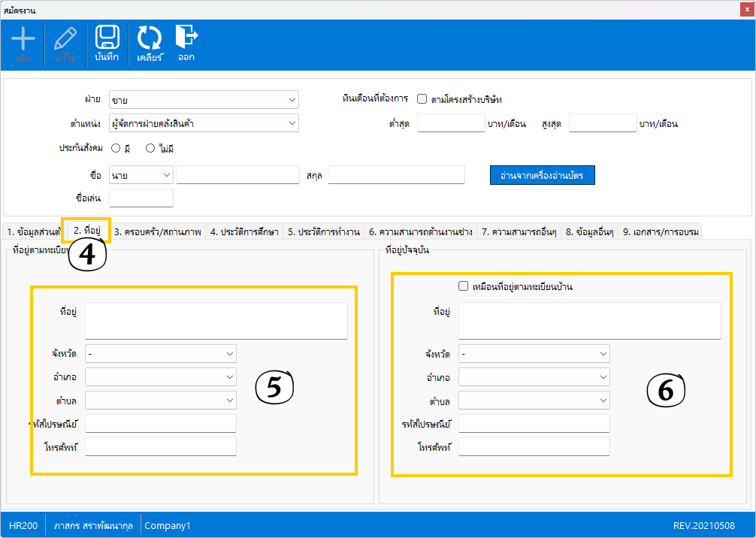Image resolution: width=756 pixels, height=538 pixels.
Task: Close the สมัครงาน window
Action: [746, 10]
